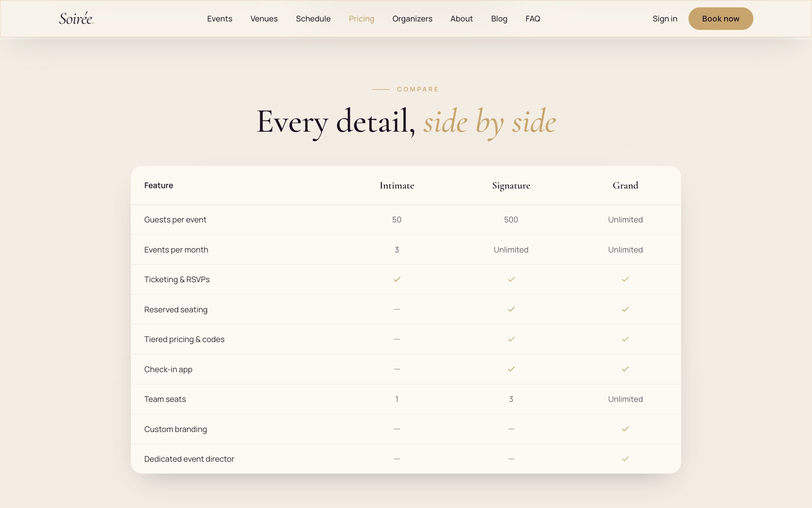
Task: Click the Reserved seating checkmark under Signature
Action: tap(511, 309)
